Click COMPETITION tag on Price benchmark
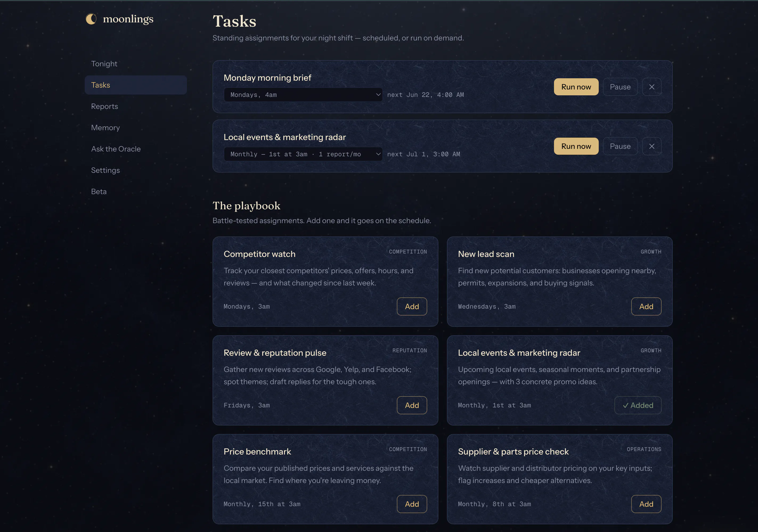758x532 pixels. pyautogui.click(x=408, y=449)
